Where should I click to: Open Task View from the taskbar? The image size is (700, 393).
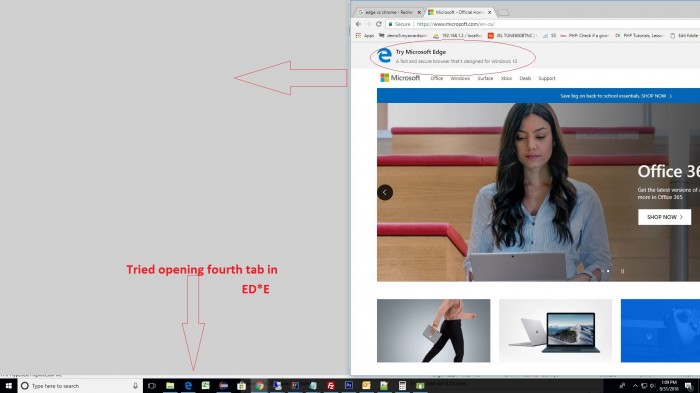click(x=152, y=386)
